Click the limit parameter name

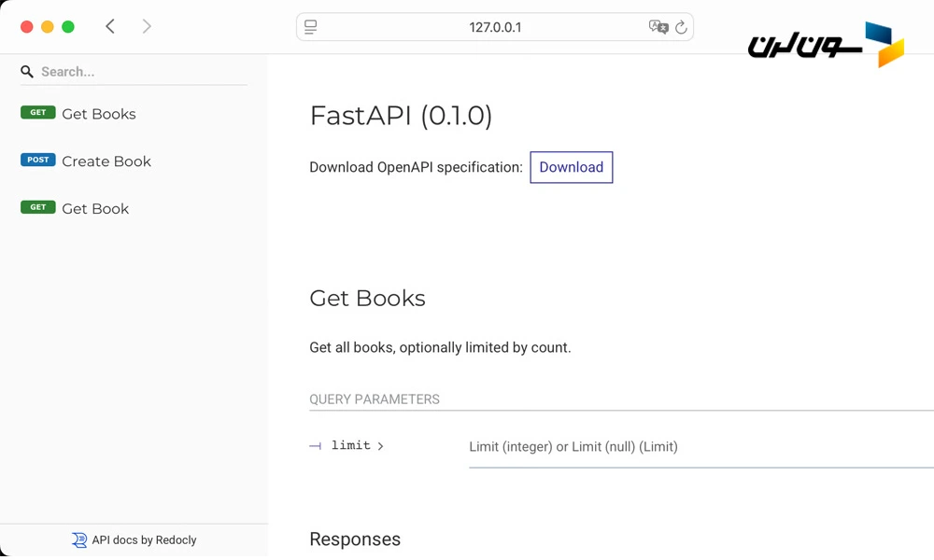click(350, 446)
